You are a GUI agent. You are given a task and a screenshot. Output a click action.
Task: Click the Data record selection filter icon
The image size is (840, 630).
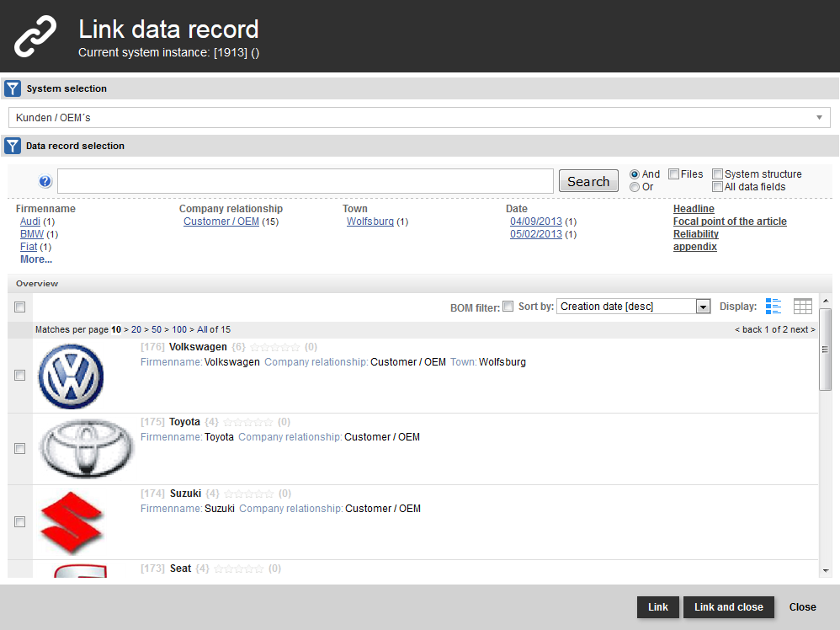click(13, 146)
